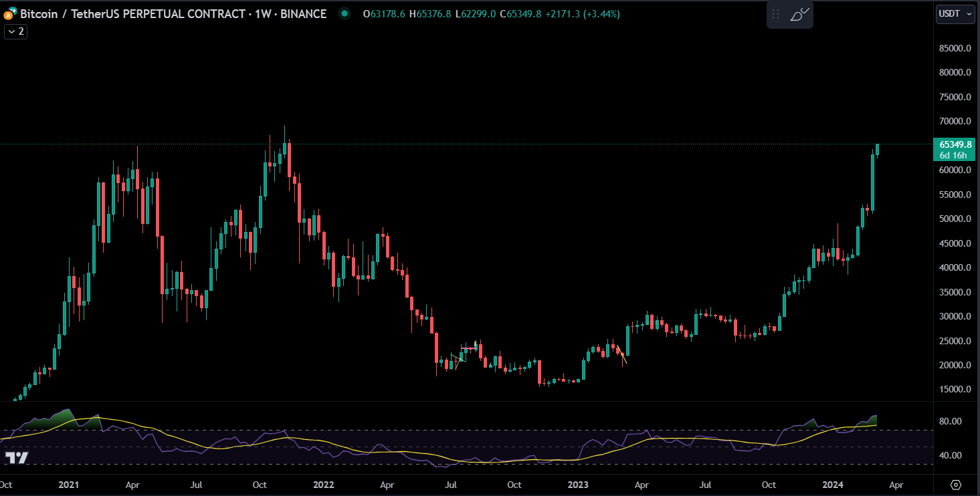Viewport: 980px width, 496px height.
Task: Click the Bitcoin symbol logo
Action: click(x=8, y=13)
